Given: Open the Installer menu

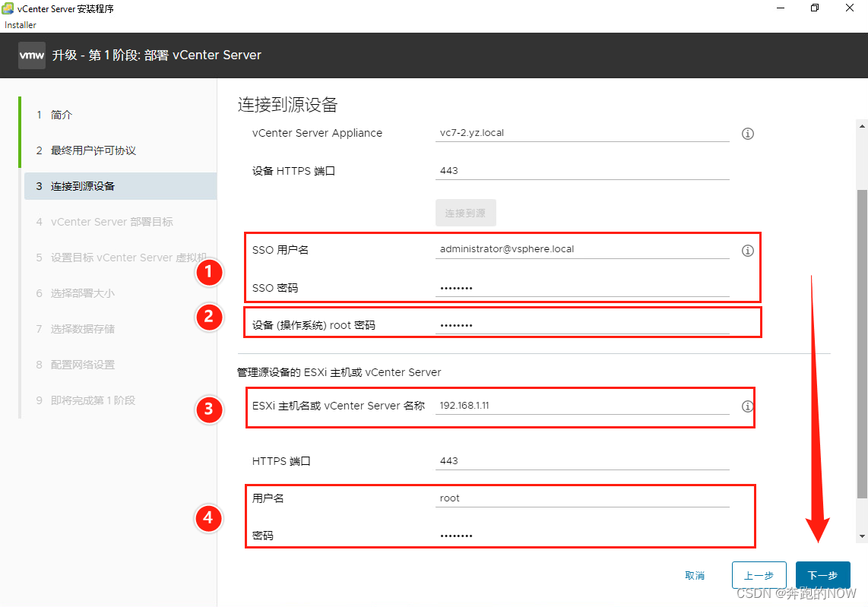Looking at the screenshot, I should click(x=21, y=25).
